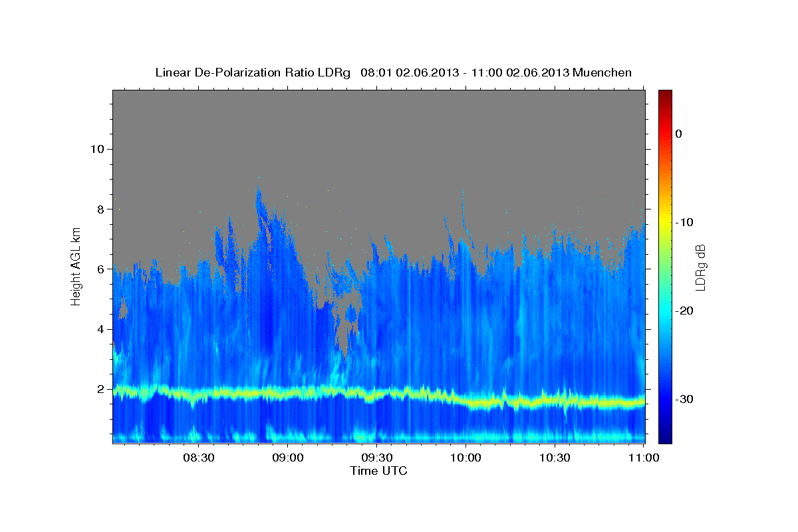Click the colorbar label '-20'

coord(684,311)
